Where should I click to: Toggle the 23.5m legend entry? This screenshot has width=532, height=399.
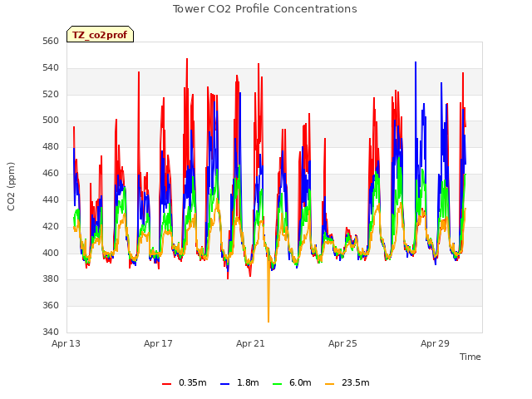click(347, 382)
